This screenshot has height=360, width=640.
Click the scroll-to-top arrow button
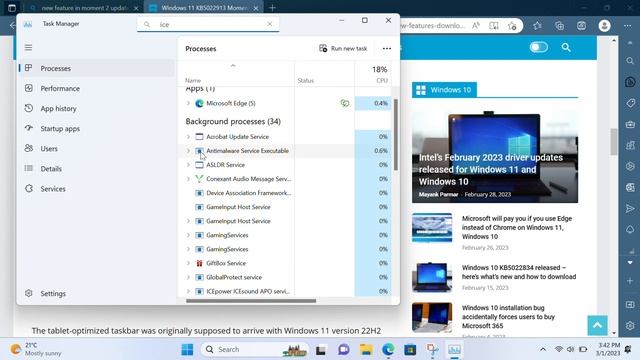click(597, 325)
